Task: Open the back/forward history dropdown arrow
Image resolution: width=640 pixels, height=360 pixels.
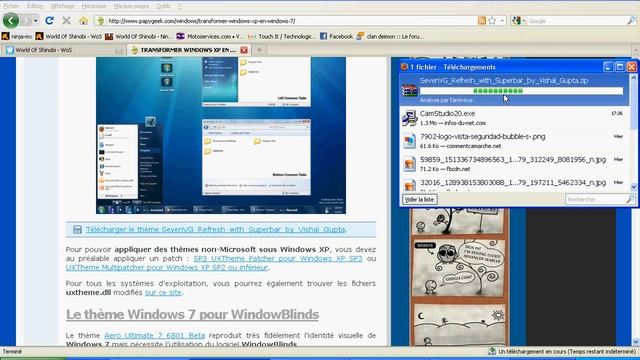Action: (36, 20)
